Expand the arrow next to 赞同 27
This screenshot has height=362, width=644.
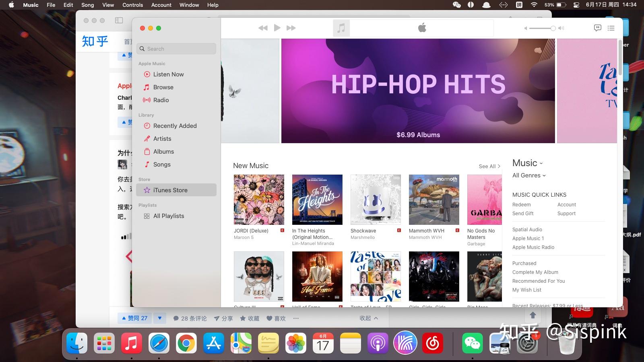click(160, 318)
